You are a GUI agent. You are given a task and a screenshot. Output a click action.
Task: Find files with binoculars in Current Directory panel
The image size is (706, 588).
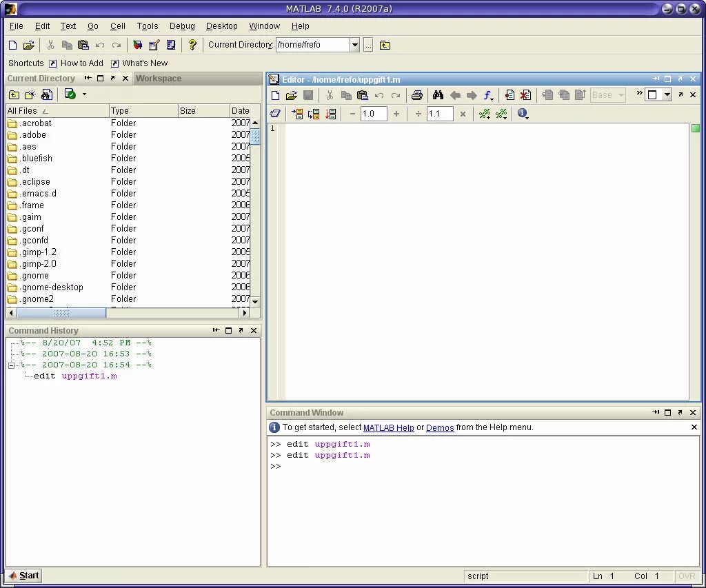coord(47,94)
